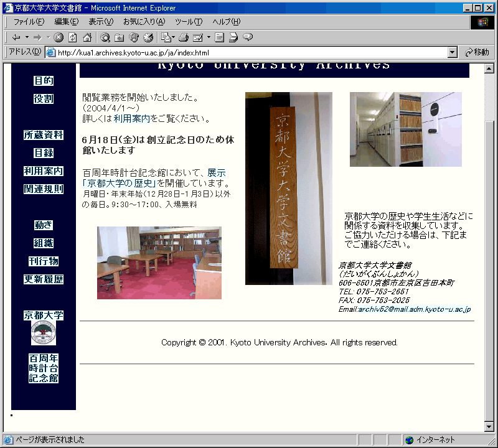Click the Edit page toolbar icon
498x448 pixels.
(x=198, y=37)
